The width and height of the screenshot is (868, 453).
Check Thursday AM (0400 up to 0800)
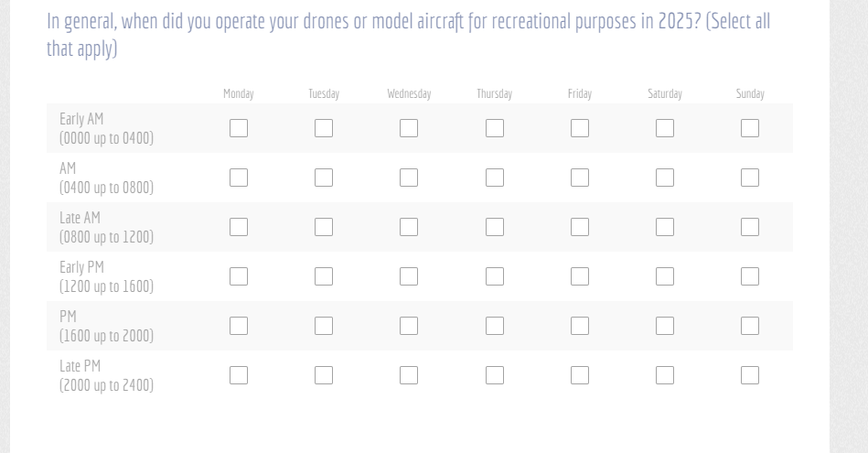495,178
